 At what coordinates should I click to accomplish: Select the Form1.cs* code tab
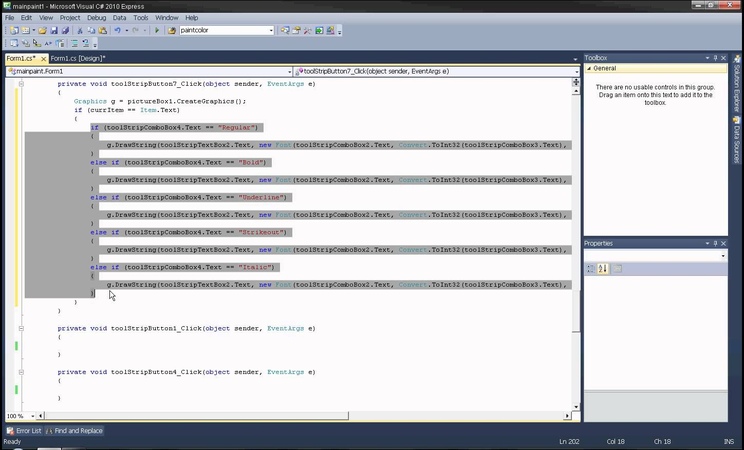click(x=21, y=58)
